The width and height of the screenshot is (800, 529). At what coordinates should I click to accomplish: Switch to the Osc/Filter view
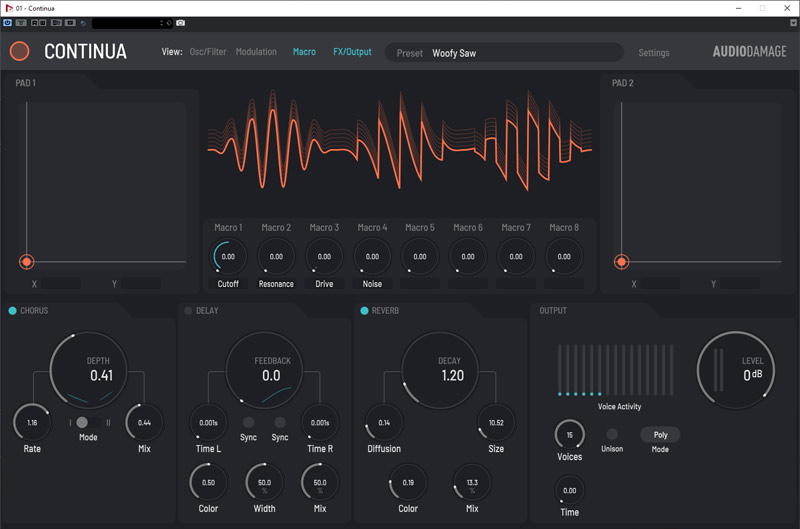(x=208, y=52)
